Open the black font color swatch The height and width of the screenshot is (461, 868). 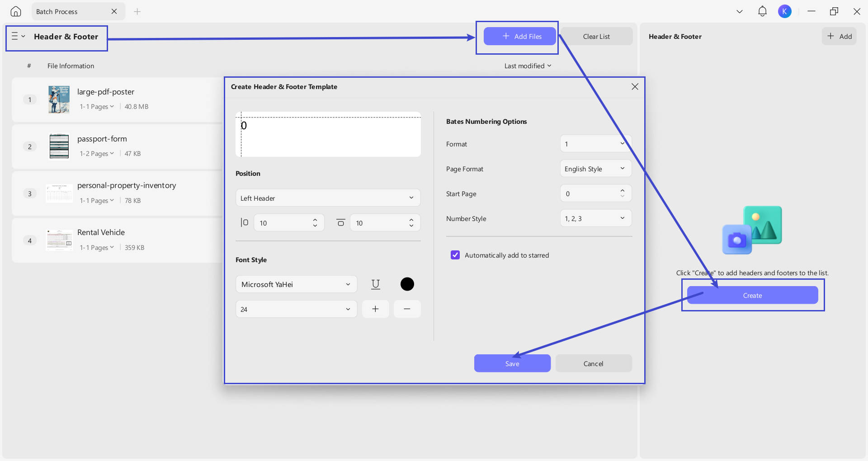(x=407, y=284)
